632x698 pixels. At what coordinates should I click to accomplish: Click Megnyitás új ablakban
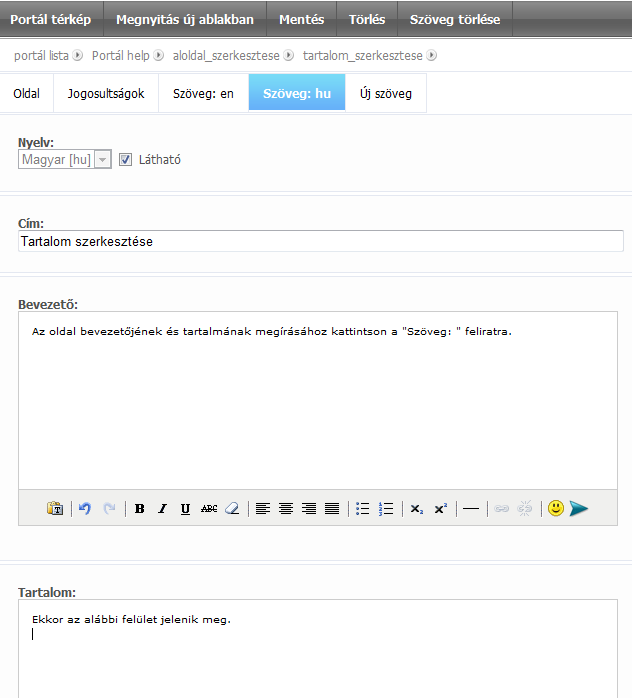tap(185, 19)
